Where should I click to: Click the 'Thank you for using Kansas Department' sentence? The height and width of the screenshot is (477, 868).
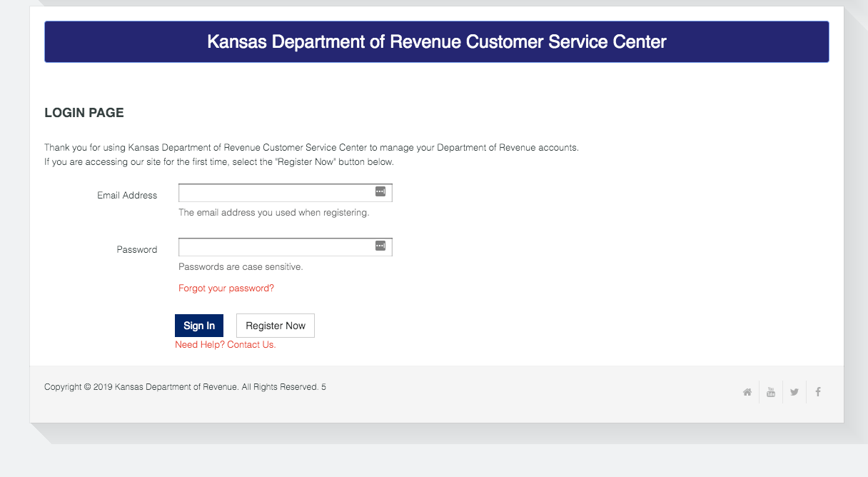[x=311, y=148]
